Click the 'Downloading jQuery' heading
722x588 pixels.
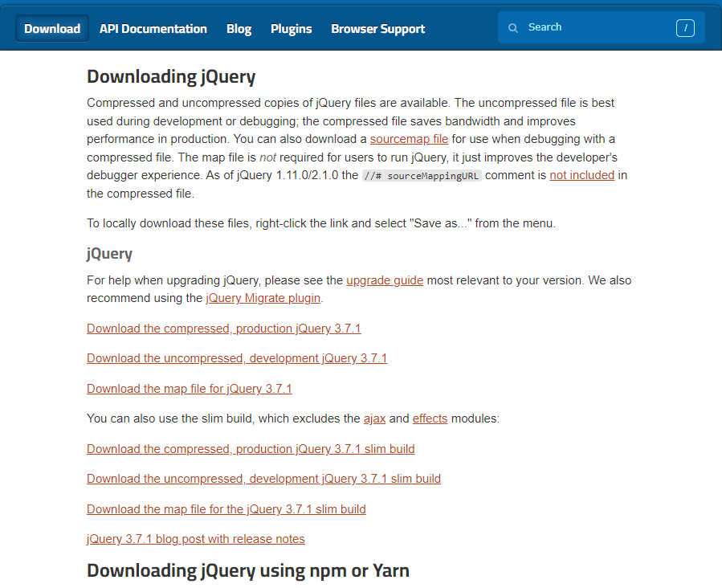[x=171, y=77]
